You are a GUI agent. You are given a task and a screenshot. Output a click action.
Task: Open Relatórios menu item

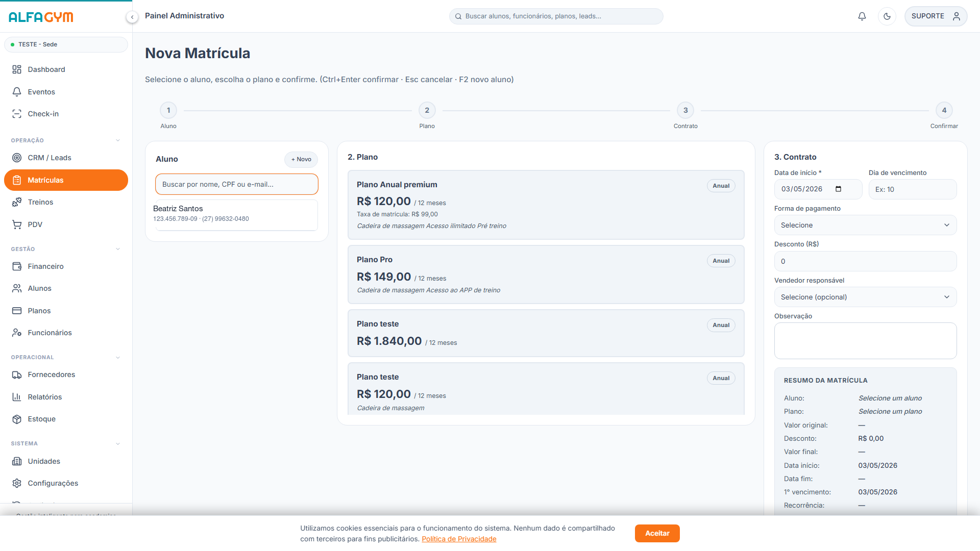[66, 397]
